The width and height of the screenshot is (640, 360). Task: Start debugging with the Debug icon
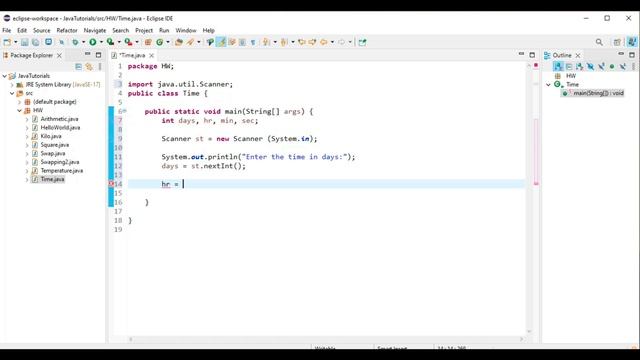(75, 42)
